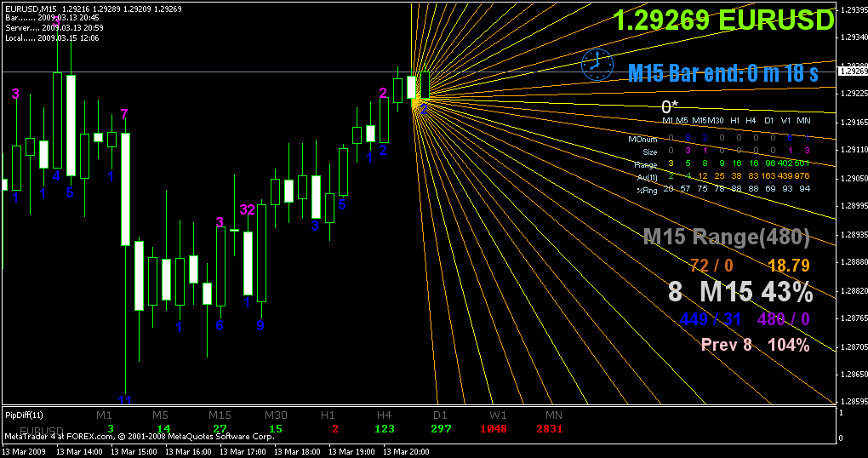Screen dimensions: 868x458
Task: Click the blue '449 / 31' value
Action: click(711, 319)
